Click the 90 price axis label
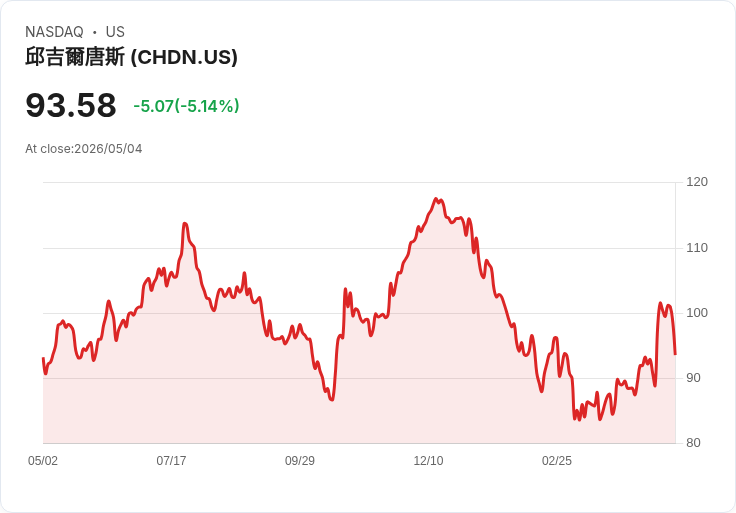This screenshot has height=513, width=736. pos(693,378)
